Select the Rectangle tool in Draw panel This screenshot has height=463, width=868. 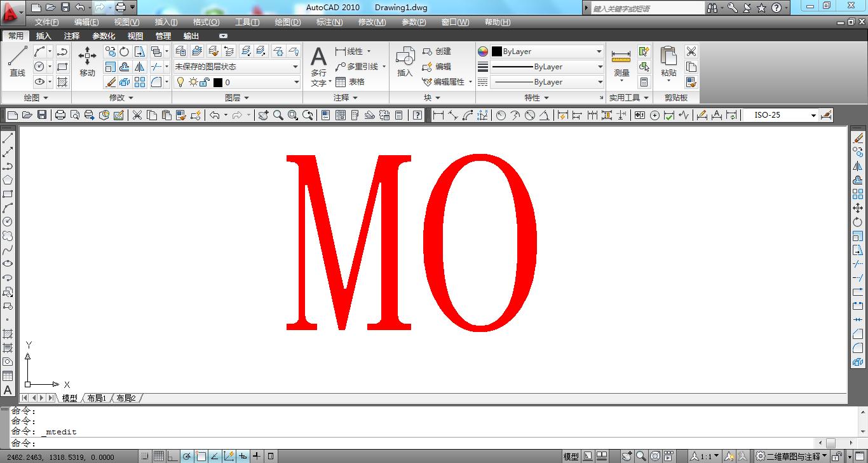pyautogui.click(x=62, y=67)
